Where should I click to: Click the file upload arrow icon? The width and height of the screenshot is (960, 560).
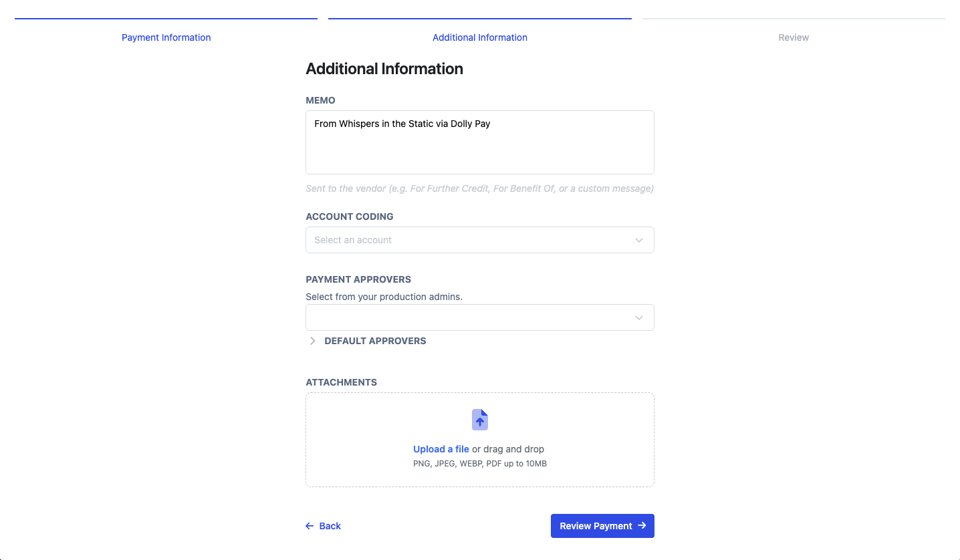(x=480, y=420)
